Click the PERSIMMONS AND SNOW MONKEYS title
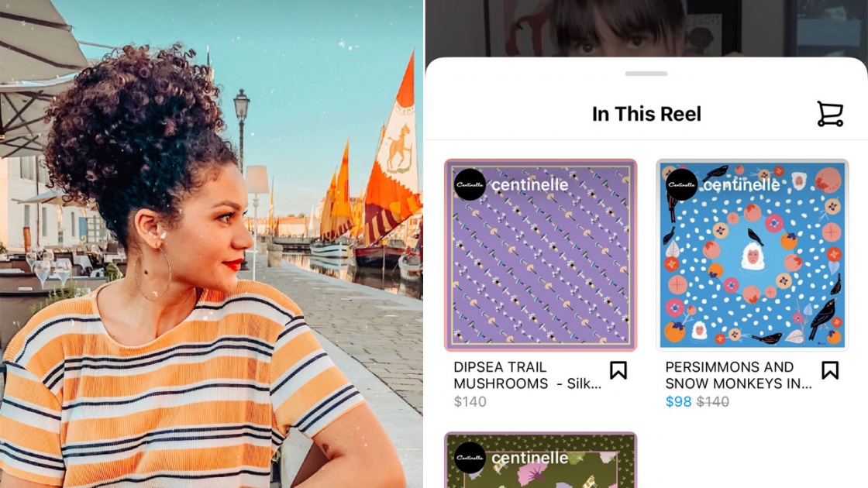The width and height of the screenshot is (868, 488). pos(739,375)
